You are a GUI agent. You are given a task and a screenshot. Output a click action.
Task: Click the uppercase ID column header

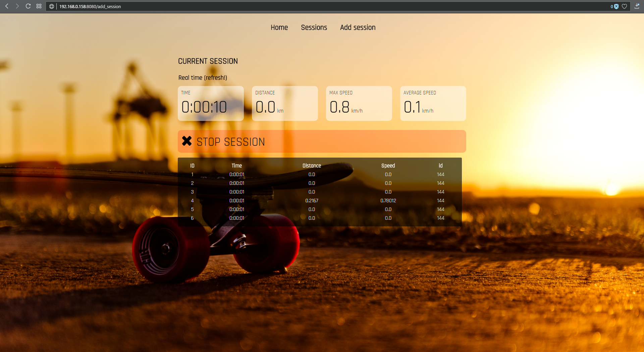coord(192,166)
